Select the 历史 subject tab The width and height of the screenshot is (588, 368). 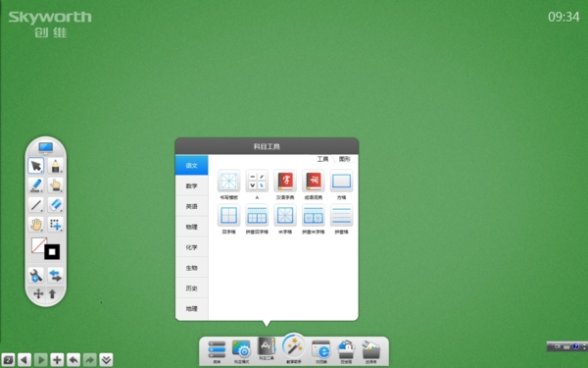click(192, 289)
